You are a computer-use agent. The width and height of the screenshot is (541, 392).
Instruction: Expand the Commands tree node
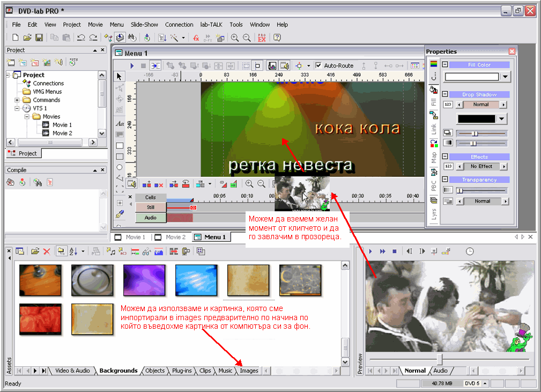[17, 100]
